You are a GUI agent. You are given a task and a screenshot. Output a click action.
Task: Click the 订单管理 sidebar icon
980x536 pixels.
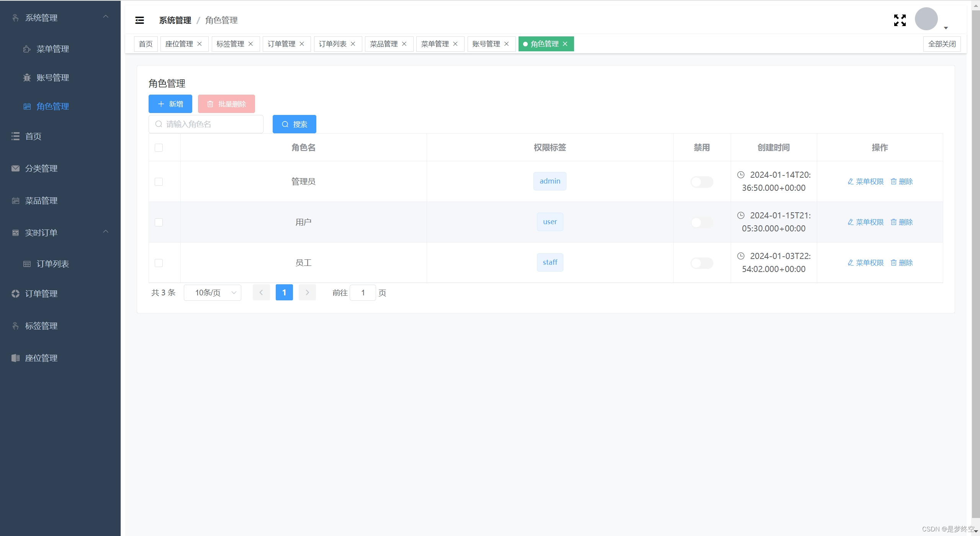pyautogui.click(x=15, y=294)
